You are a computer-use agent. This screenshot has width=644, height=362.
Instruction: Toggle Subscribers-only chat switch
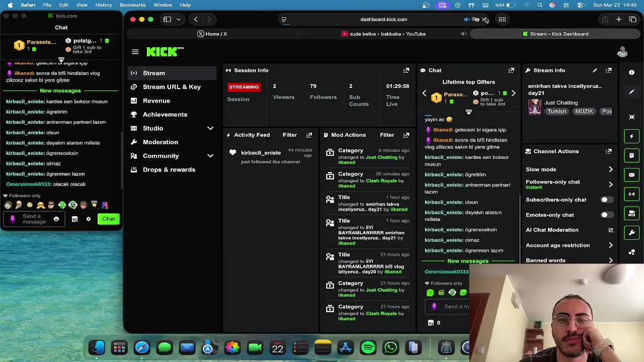[x=607, y=200]
